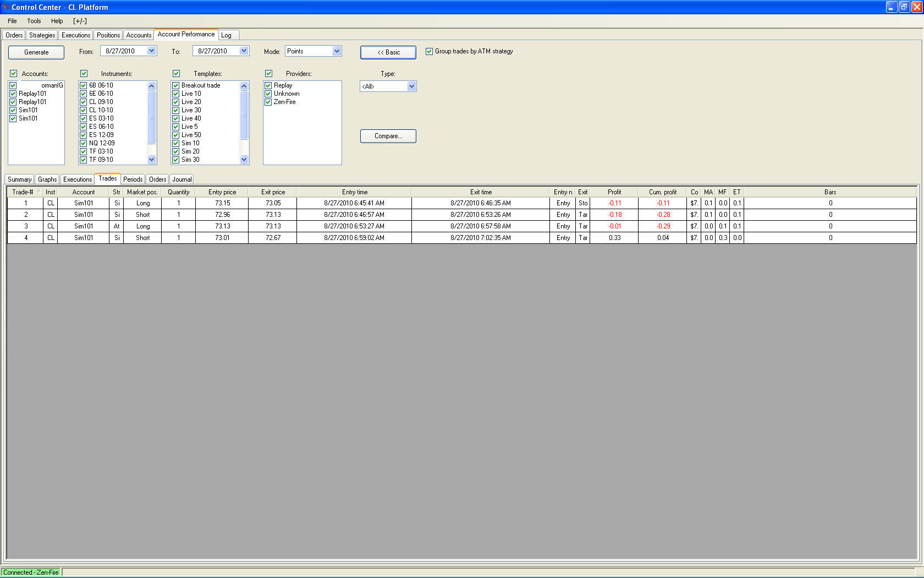The height and width of the screenshot is (578, 924).
Task: Open the Tools menu
Action: [34, 21]
